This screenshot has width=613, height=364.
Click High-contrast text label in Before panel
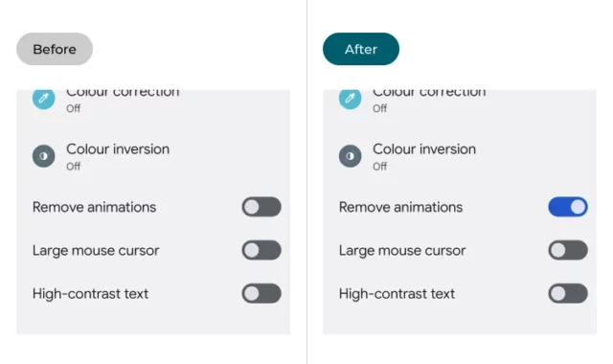[x=90, y=294]
